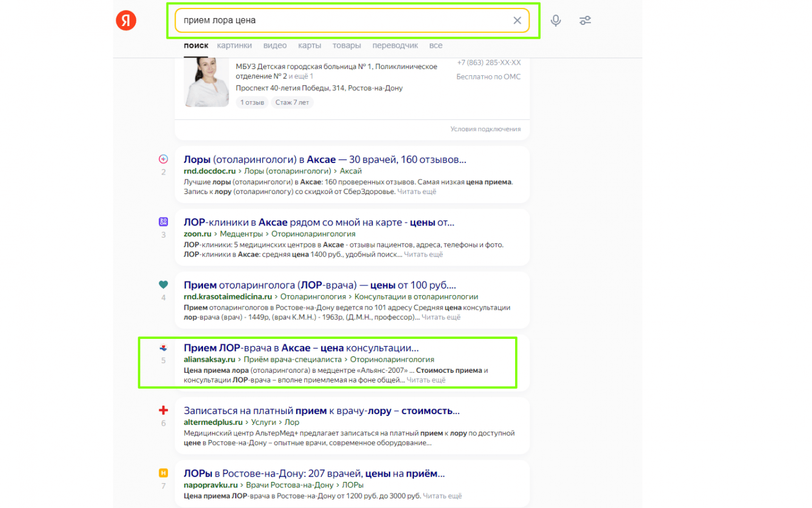The image size is (812, 508).
Task: Open 'Записаться на платный прием' result
Action: click(322, 410)
